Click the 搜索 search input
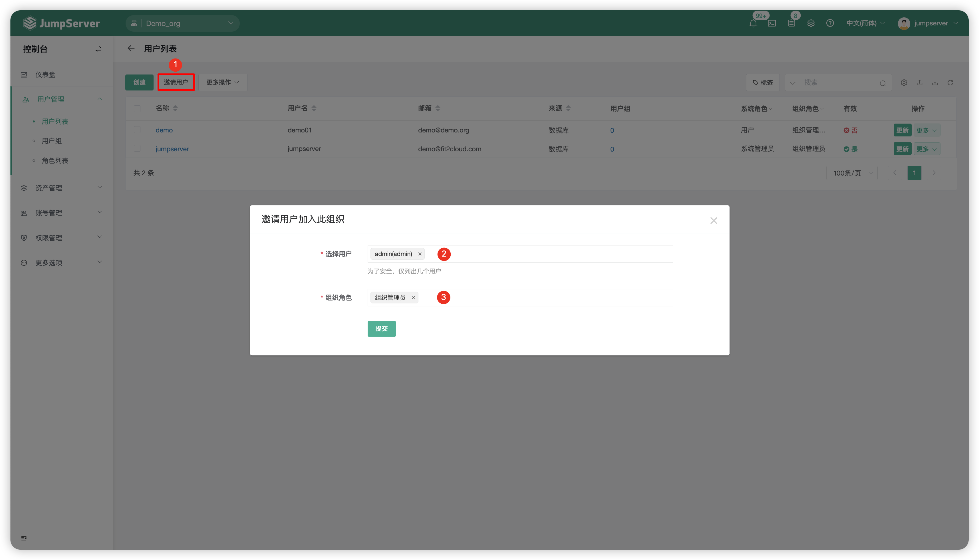 pyautogui.click(x=838, y=83)
